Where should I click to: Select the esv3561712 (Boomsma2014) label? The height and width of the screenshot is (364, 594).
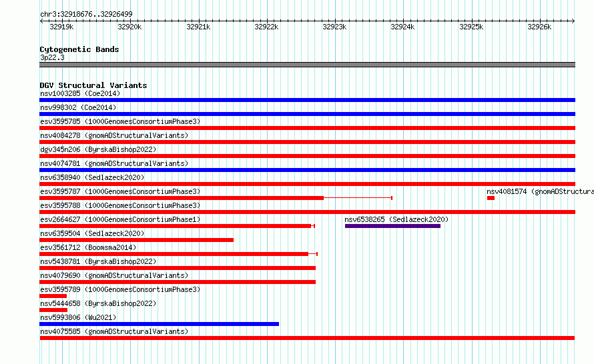[88, 247]
